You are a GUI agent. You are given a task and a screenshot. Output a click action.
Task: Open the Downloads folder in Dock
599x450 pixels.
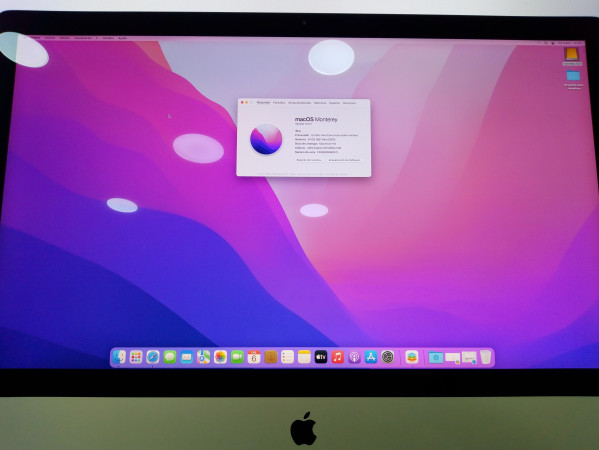(436, 358)
